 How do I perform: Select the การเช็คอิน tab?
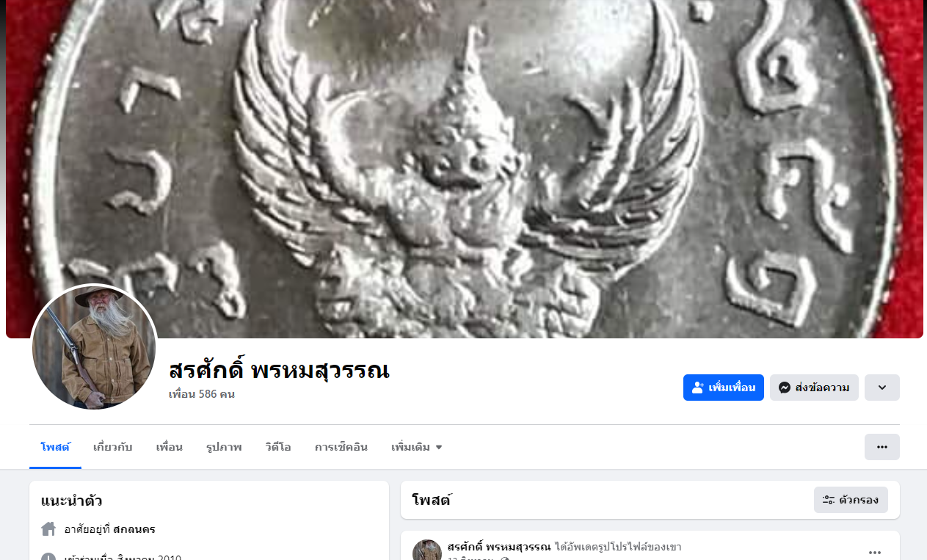[x=341, y=447]
